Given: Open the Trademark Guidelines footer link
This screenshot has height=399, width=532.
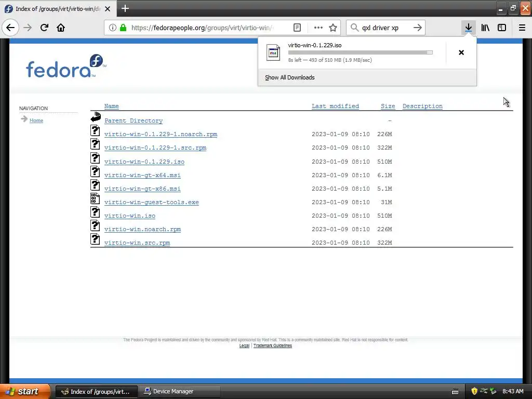Looking at the screenshot, I should (x=272, y=345).
